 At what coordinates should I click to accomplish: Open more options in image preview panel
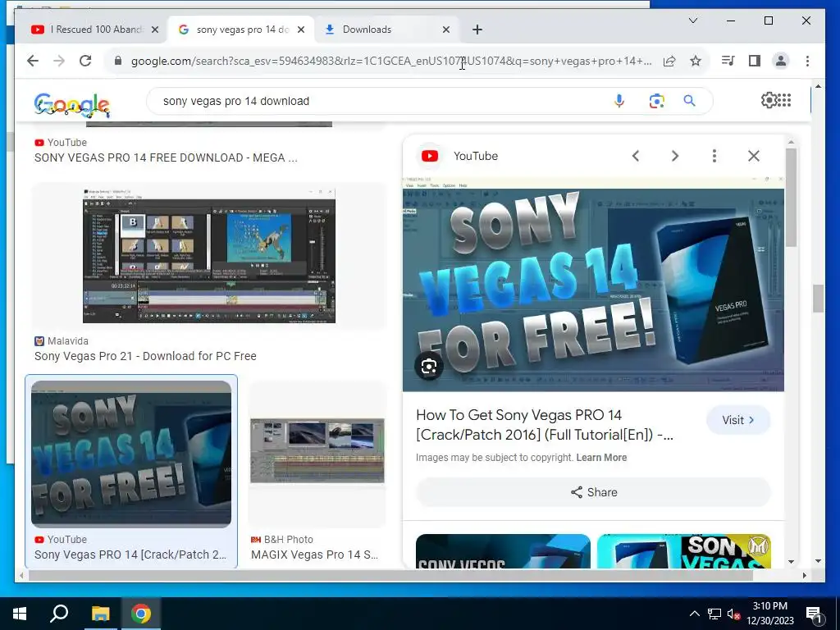coord(714,156)
